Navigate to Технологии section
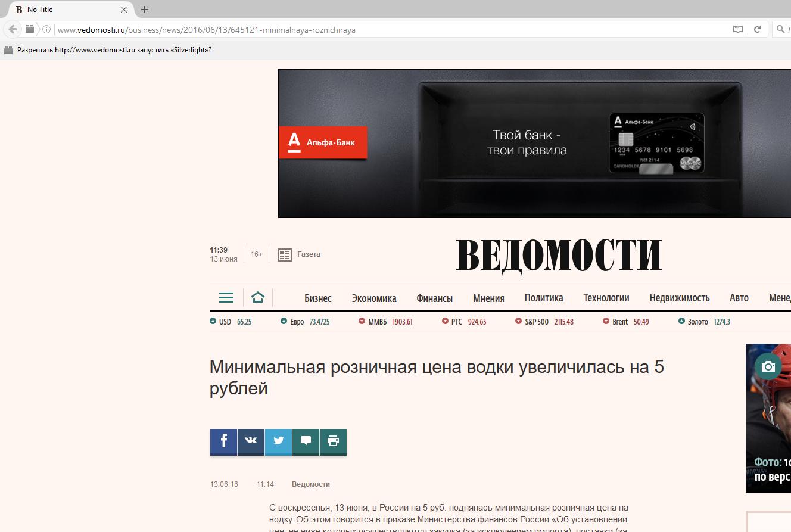791x532 pixels. (606, 298)
